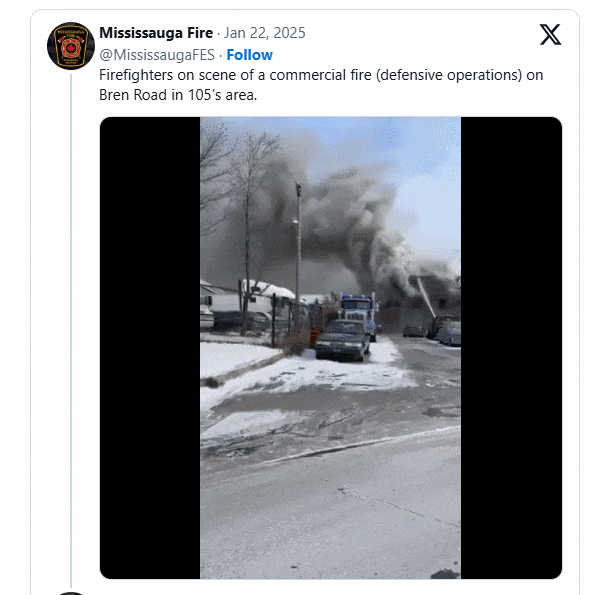This screenshot has height=595, width=609.
Task: Click the partial avatar below the thread
Action: (71, 593)
